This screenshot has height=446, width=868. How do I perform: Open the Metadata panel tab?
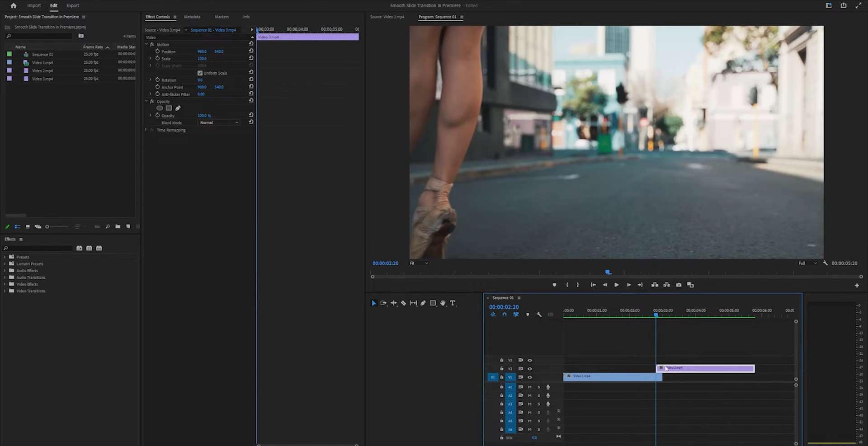192,17
